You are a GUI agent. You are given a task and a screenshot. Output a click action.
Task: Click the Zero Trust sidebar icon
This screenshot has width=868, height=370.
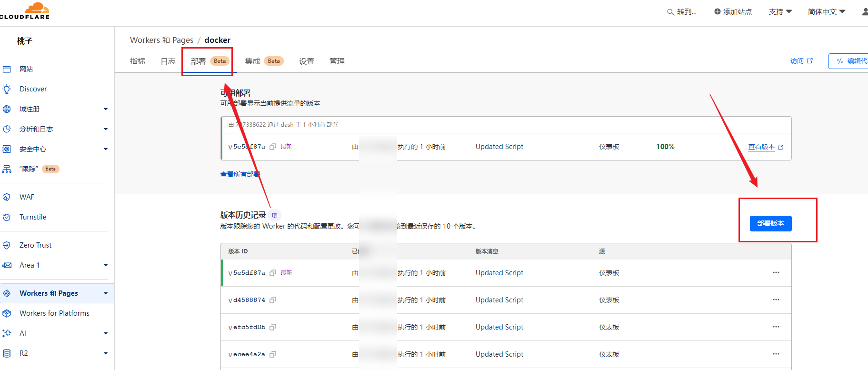7,245
